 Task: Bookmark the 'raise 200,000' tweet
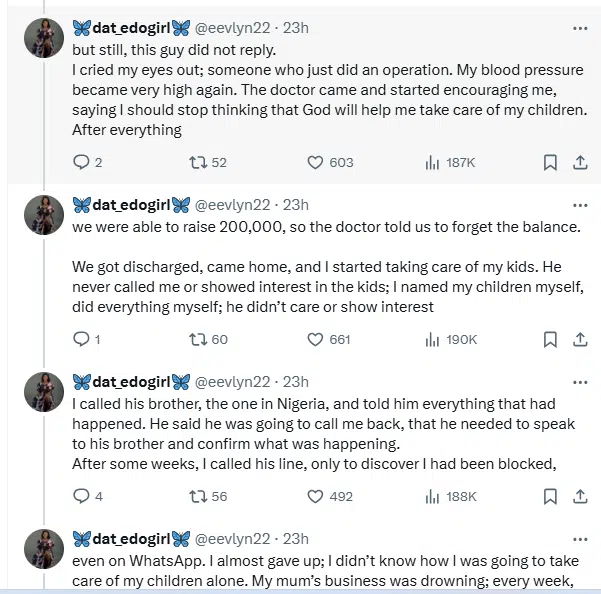550,340
